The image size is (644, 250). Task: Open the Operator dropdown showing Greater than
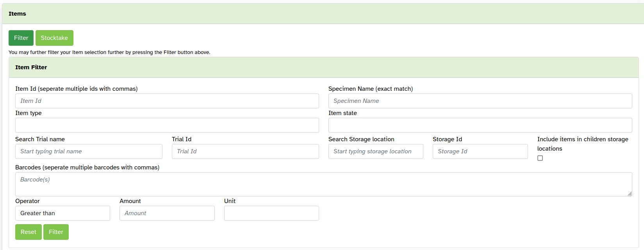click(x=62, y=213)
